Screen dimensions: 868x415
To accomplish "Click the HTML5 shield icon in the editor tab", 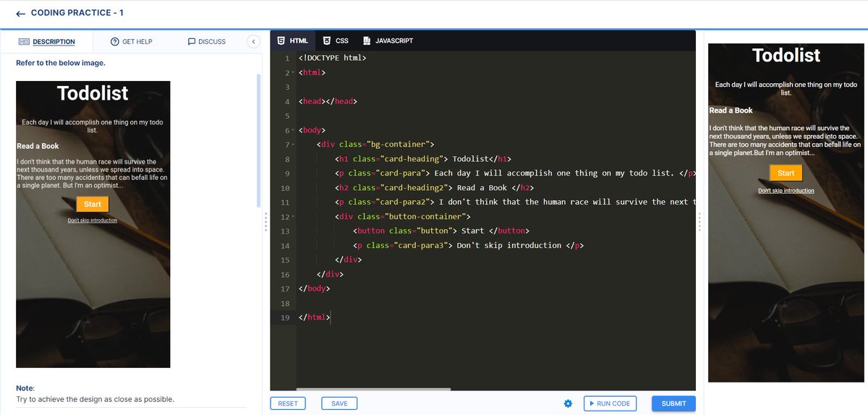I will [x=281, y=40].
